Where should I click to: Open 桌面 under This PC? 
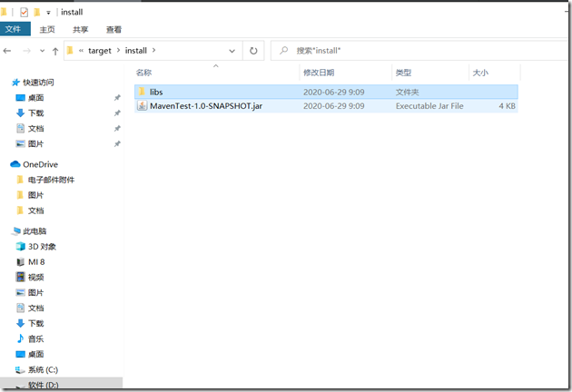pyautogui.click(x=35, y=354)
